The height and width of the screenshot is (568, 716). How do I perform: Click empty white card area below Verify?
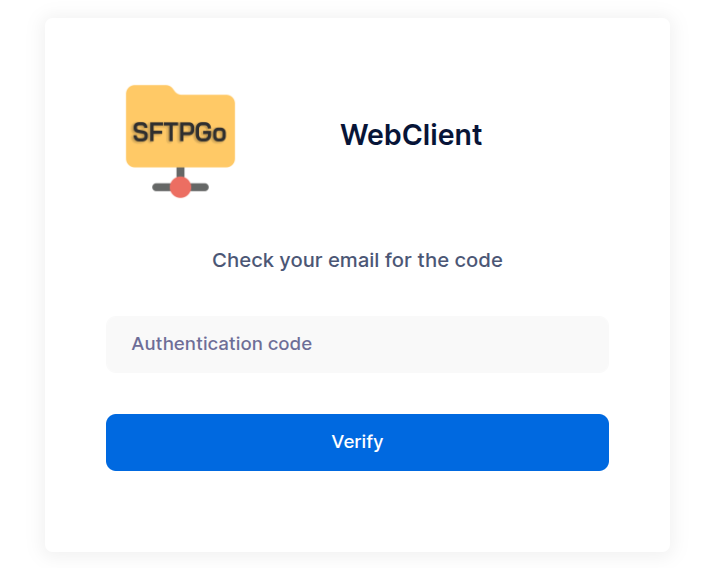357,512
